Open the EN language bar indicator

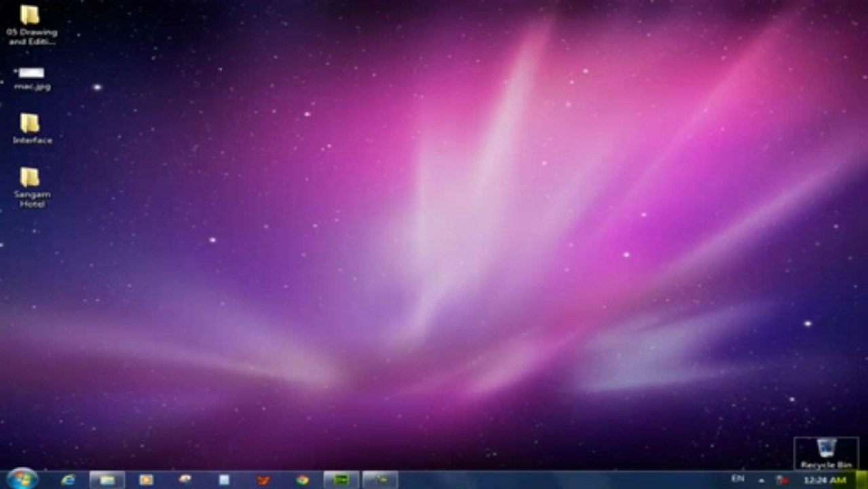click(737, 479)
